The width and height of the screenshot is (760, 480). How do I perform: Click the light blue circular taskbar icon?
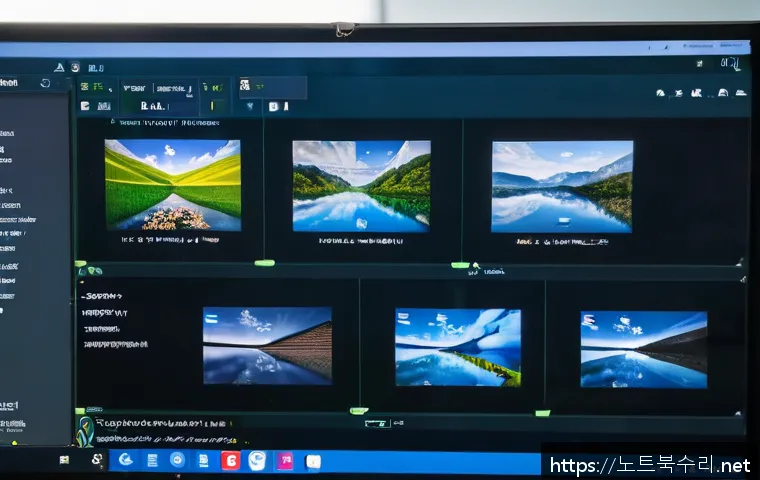click(x=257, y=461)
